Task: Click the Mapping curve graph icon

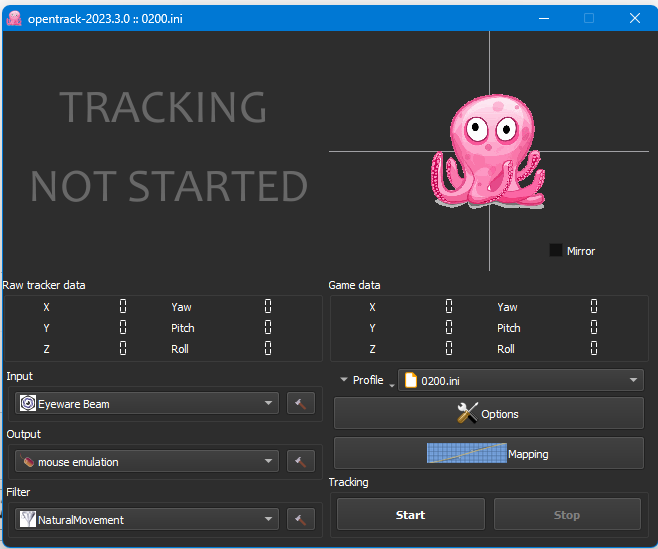Action: [x=466, y=453]
